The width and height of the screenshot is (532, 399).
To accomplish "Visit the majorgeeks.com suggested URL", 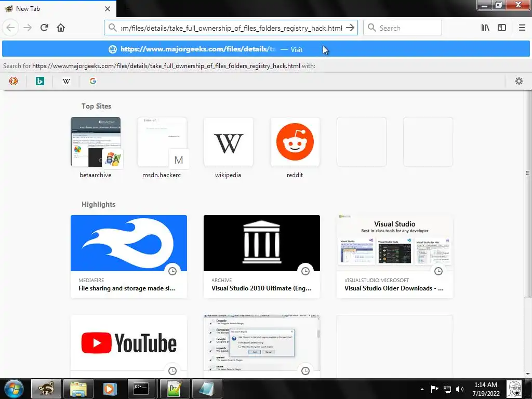I will 265,49.
